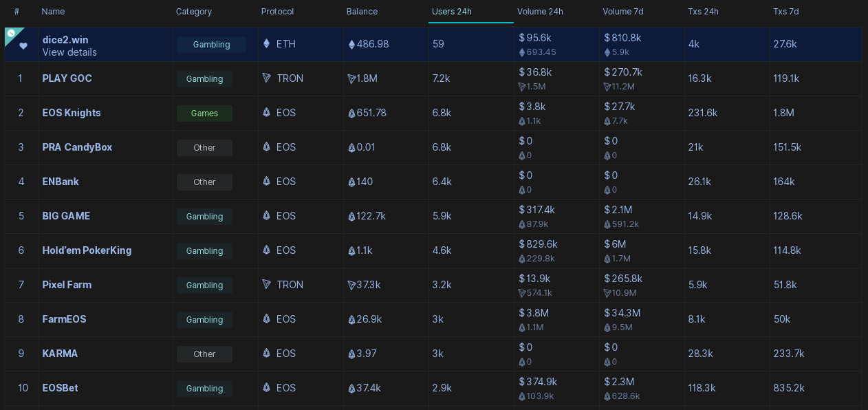The width and height of the screenshot is (868, 410).
Task: Click the EOS icon in Hold'em PokerKing row
Action: click(x=267, y=250)
